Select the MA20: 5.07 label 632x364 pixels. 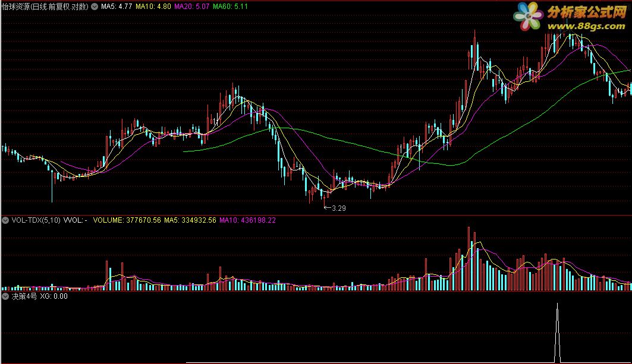point(192,7)
